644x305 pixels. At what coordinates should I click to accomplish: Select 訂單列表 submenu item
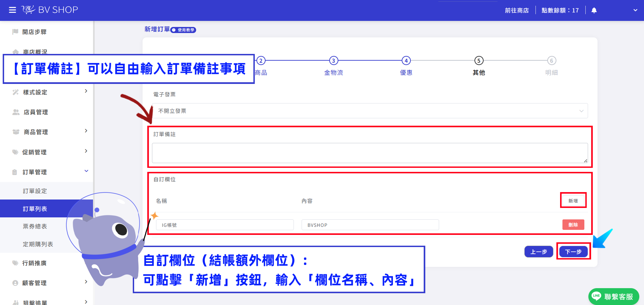click(47, 209)
